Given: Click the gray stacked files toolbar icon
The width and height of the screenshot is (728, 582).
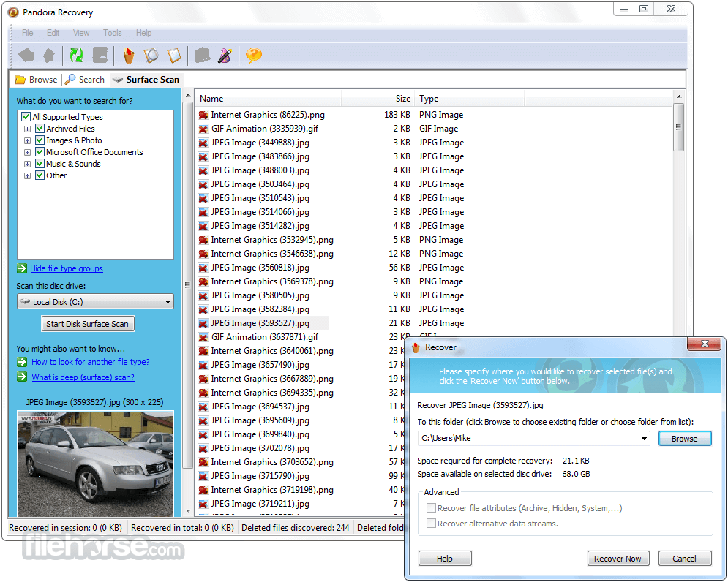Looking at the screenshot, I should click(203, 56).
